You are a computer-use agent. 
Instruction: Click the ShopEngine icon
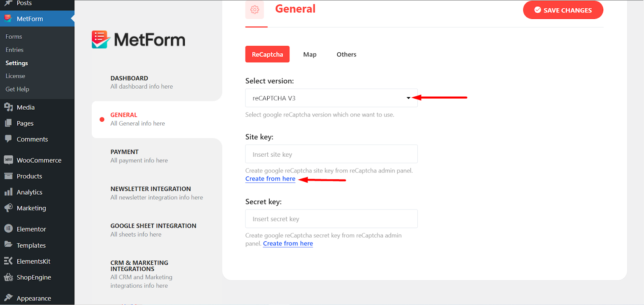pos(8,277)
